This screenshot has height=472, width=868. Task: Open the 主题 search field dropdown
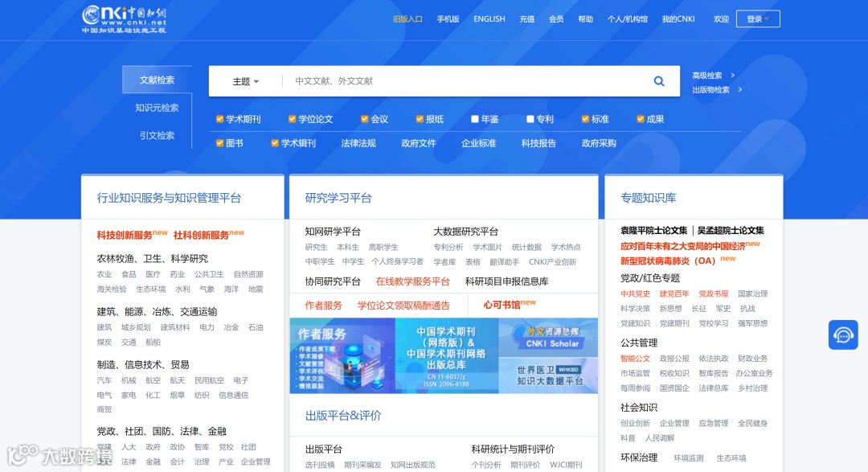tap(245, 81)
